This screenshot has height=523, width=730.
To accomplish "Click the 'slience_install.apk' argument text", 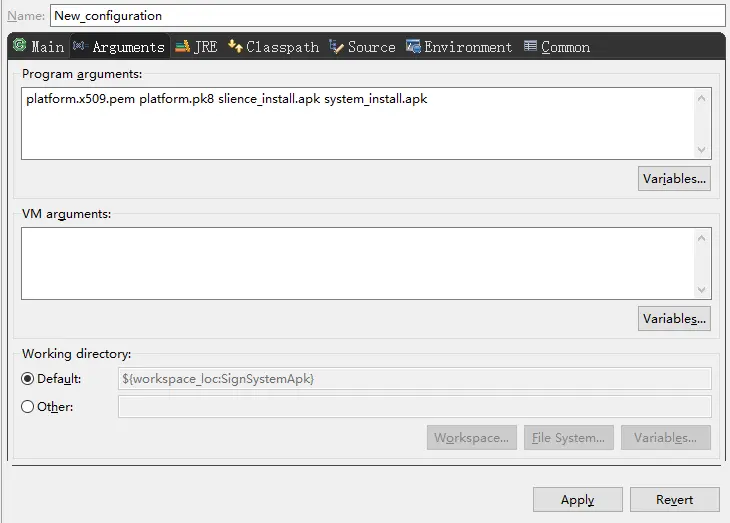I will click(269, 99).
